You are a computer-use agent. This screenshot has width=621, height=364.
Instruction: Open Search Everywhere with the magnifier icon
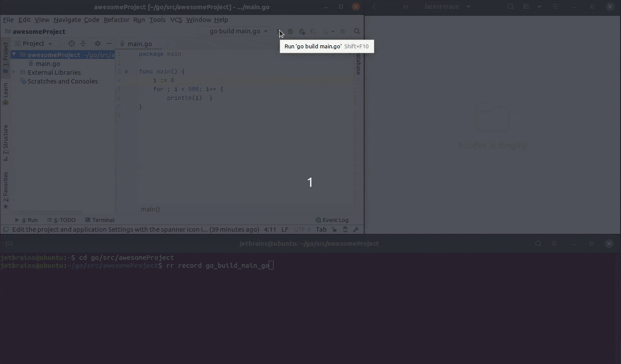click(357, 31)
